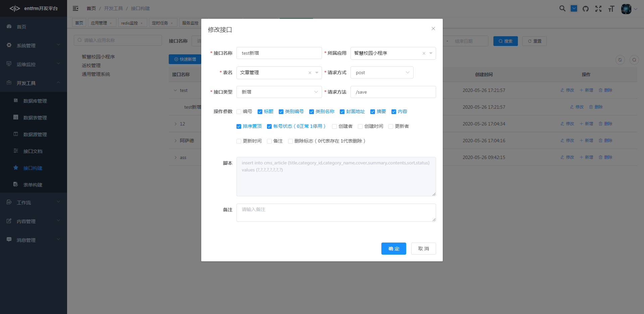Click the sidebar collapse hamburger icon
Viewport: 644px width, 314px height.
coord(75,8)
